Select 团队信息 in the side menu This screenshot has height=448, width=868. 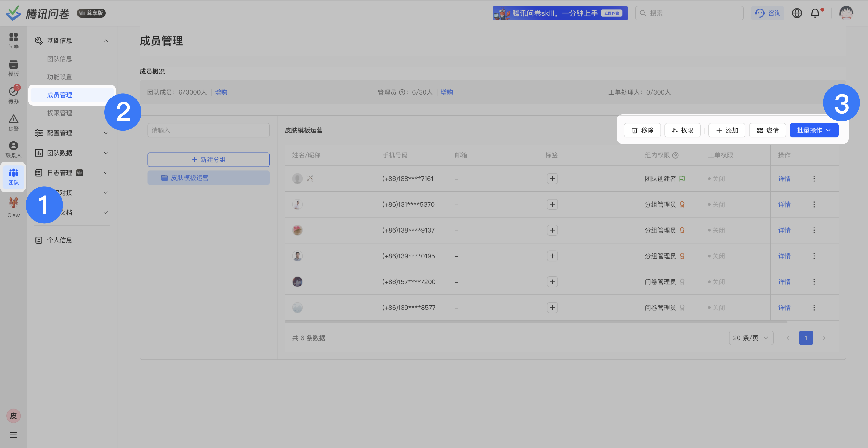[60, 59]
